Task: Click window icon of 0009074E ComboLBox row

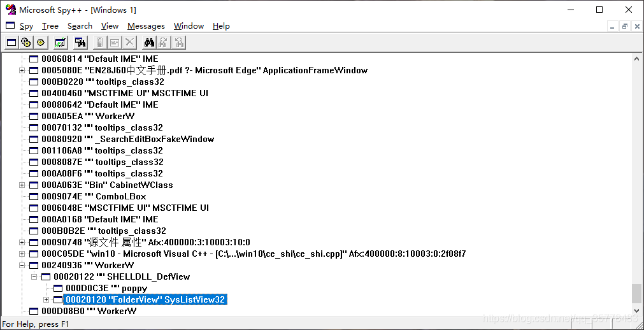Action: tap(34, 196)
